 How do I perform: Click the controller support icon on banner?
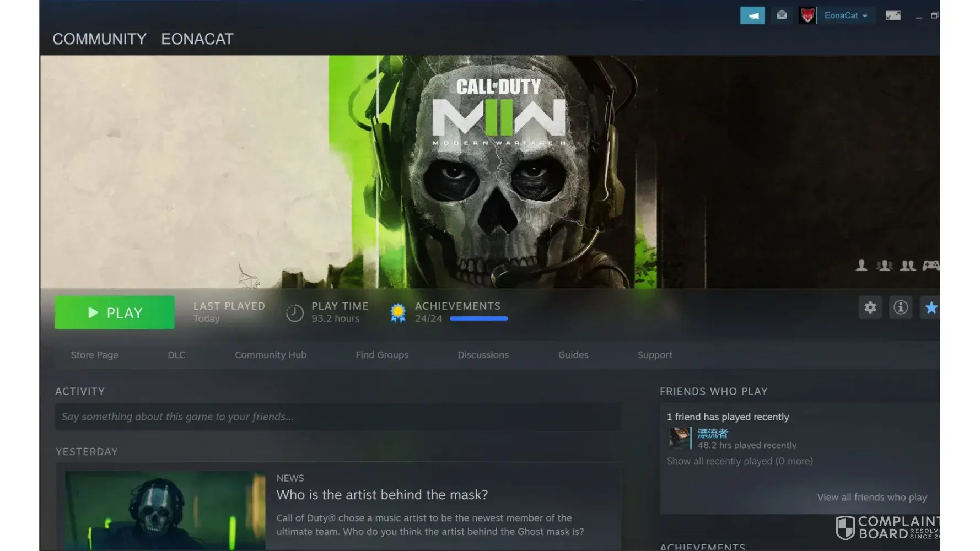(x=930, y=266)
